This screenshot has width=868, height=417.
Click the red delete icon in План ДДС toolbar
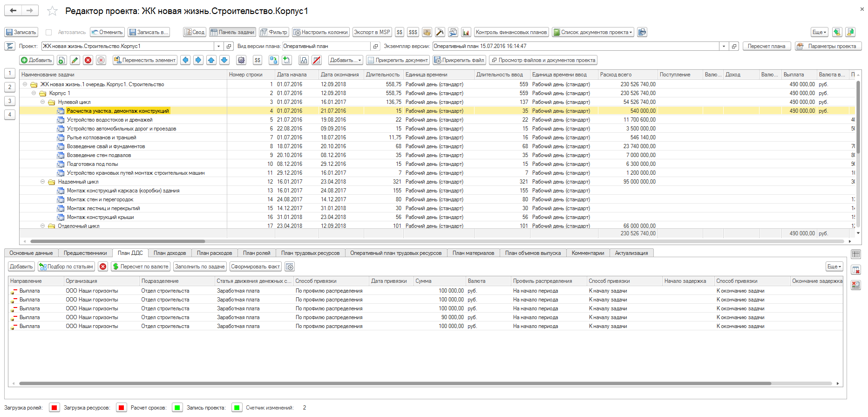coord(103,267)
